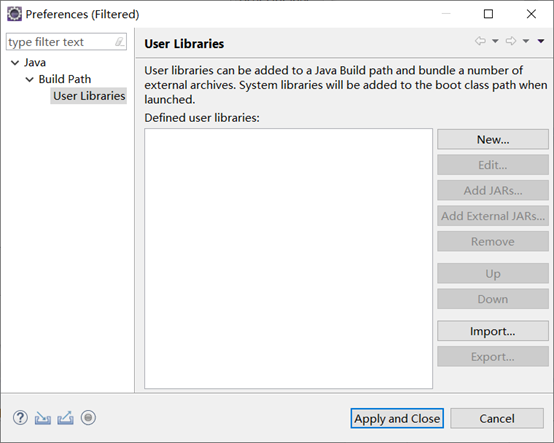Click the New... button
554x443 pixels.
click(x=493, y=140)
